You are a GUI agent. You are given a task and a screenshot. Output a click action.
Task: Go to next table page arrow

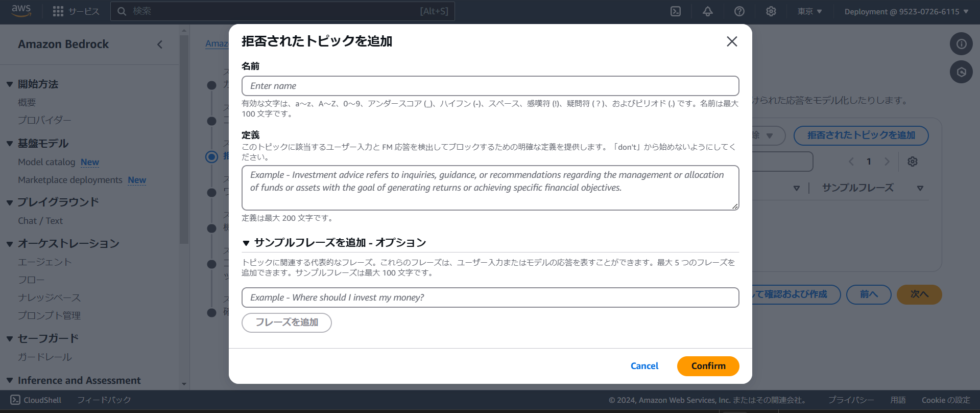click(887, 162)
